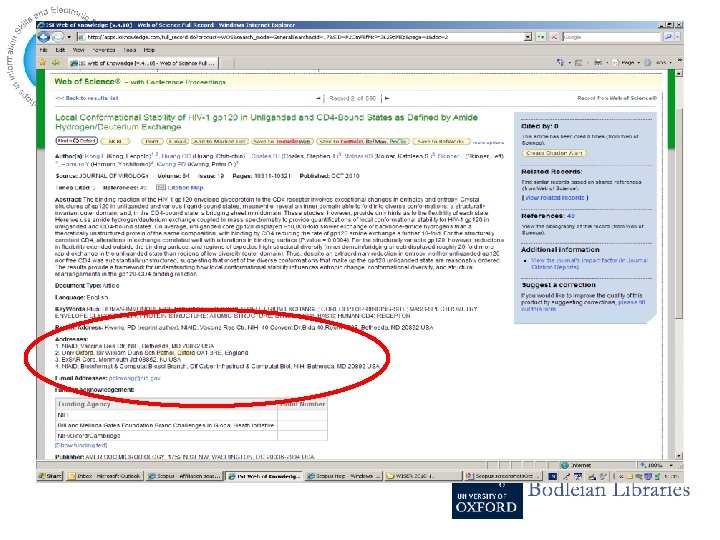The image size is (720, 540).
Task: Select the ISI Web of Knowledge browser tab
Action: tap(143, 63)
